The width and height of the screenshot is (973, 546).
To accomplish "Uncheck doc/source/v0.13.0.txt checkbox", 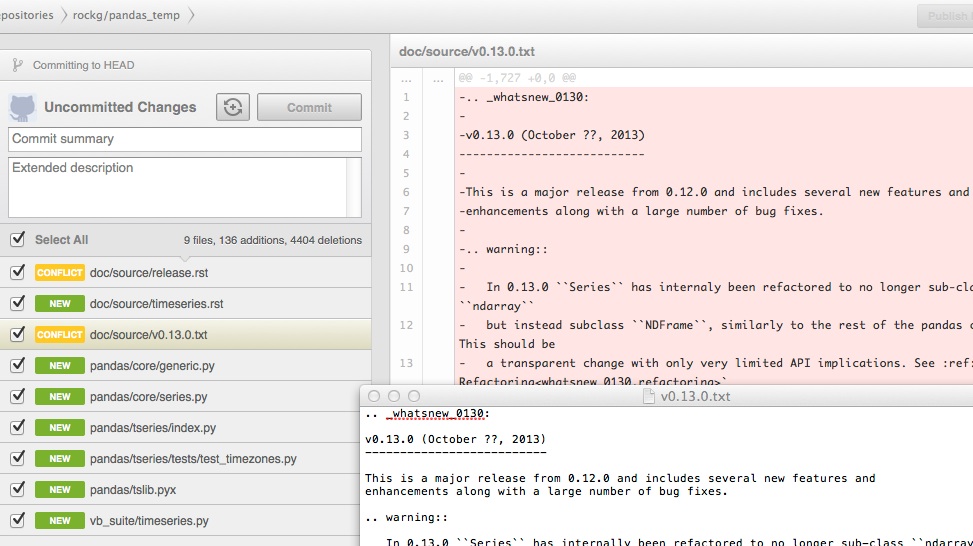I will click(17, 334).
